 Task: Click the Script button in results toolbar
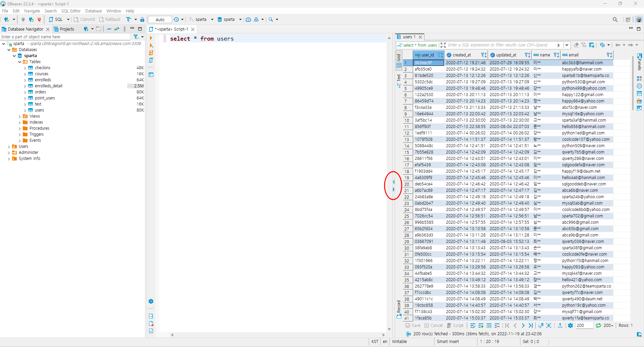pyautogui.click(x=455, y=326)
